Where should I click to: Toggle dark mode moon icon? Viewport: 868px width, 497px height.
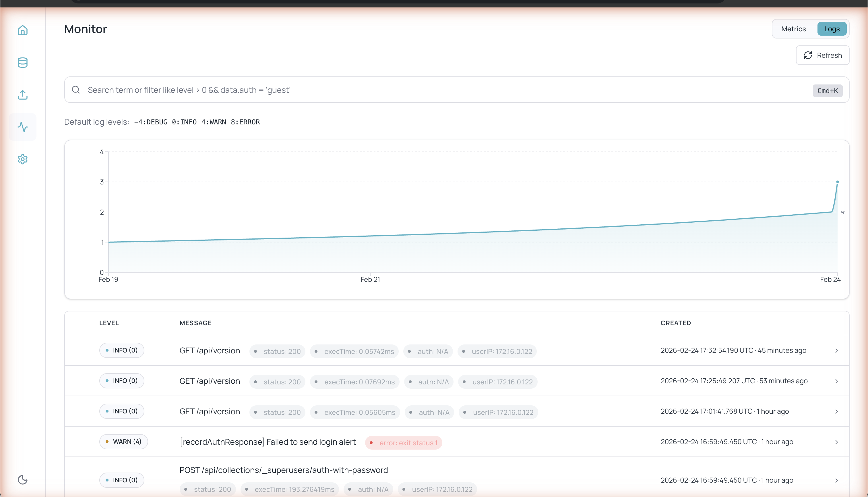22,479
